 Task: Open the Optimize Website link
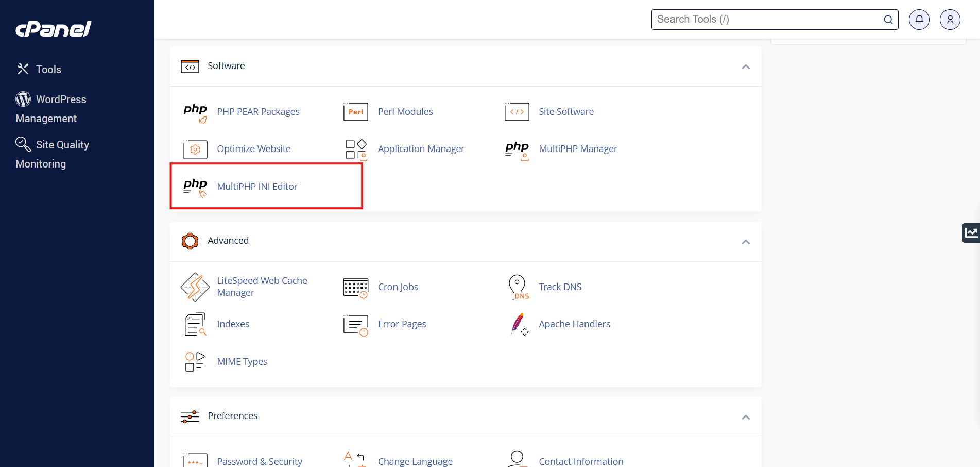point(253,149)
